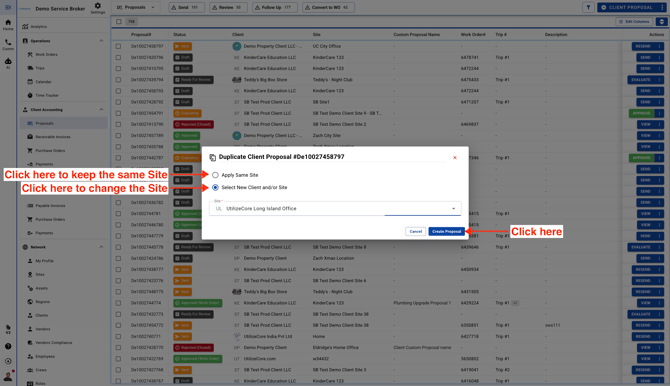670x386 pixels.
Task: Open Client Proposal more options kebab
Action: [x=662, y=7]
